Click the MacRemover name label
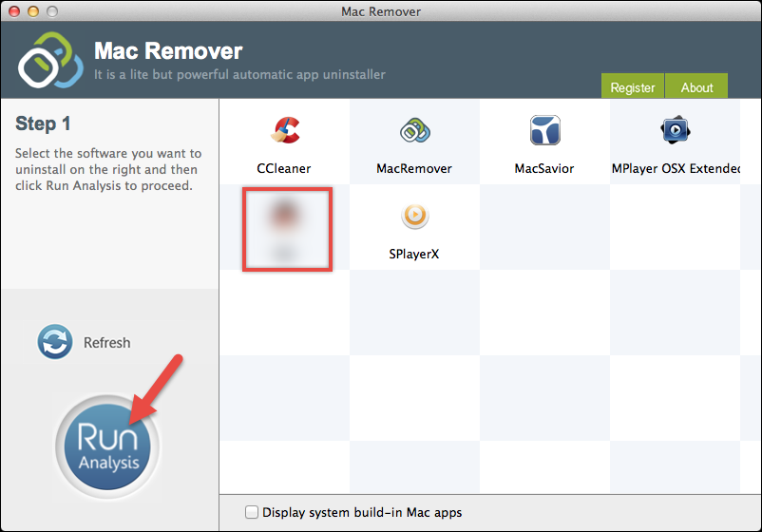This screenshot has width=762, height=532. 414,168
